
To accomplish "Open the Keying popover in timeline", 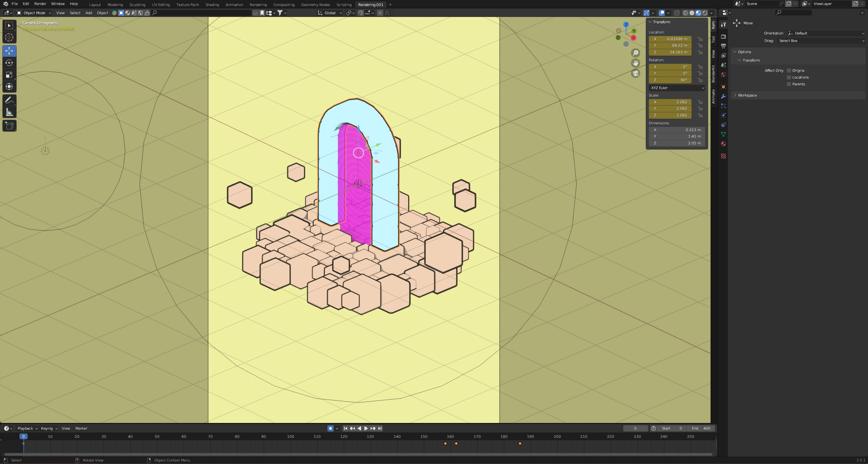I will pos(49,428).
